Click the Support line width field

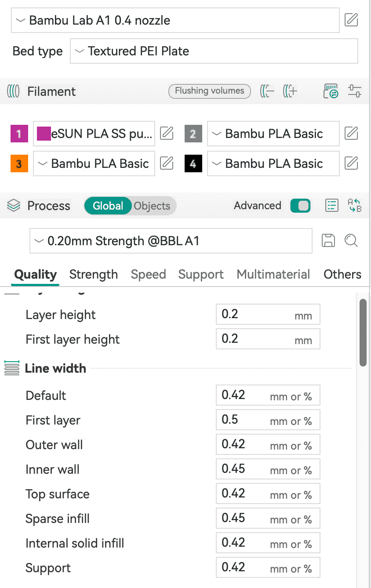[268, 567]
